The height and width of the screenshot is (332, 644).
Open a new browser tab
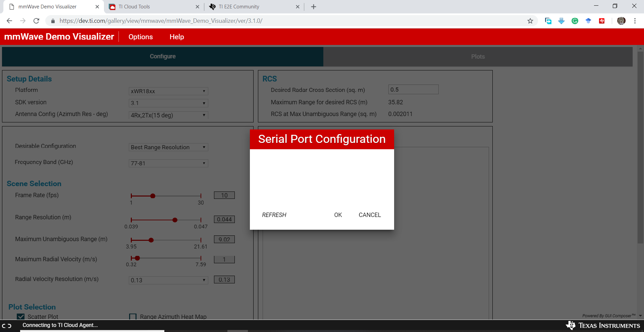pos(314,7)
